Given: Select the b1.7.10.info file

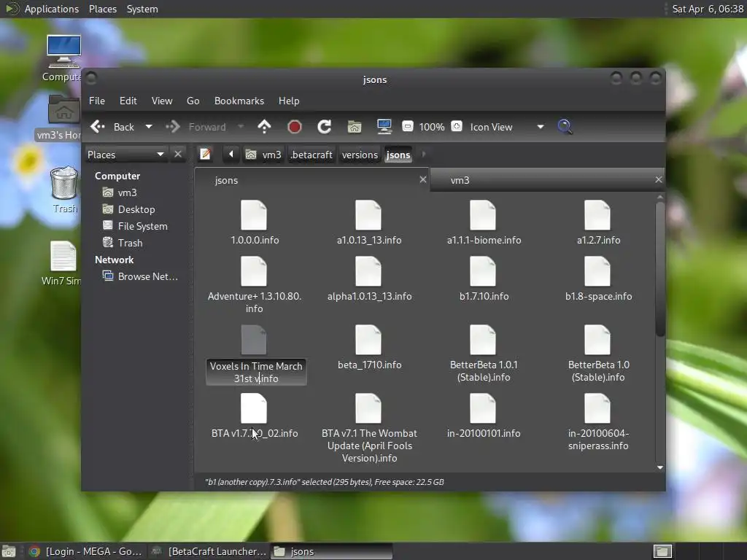Looking at the screenshot, I should point(484,279).
